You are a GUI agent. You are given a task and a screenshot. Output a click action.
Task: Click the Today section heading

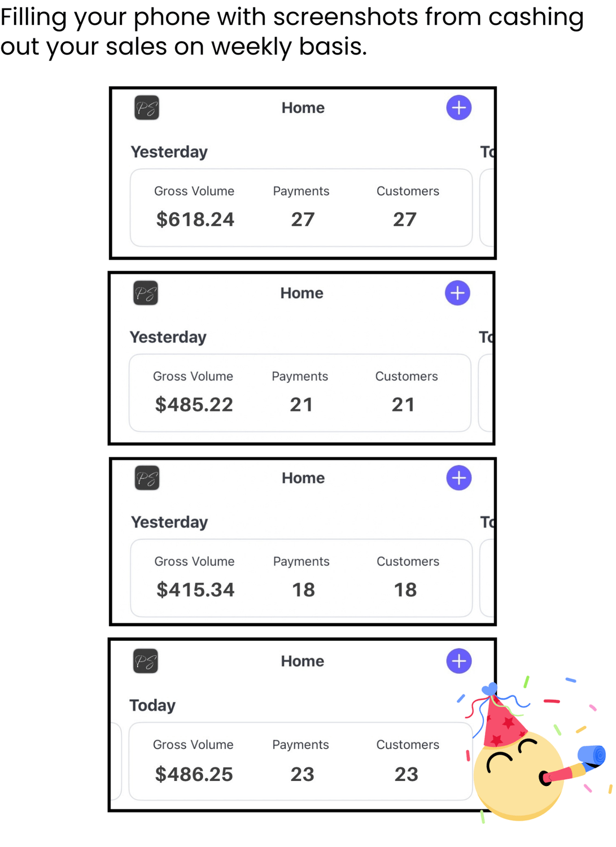[152, 705]
